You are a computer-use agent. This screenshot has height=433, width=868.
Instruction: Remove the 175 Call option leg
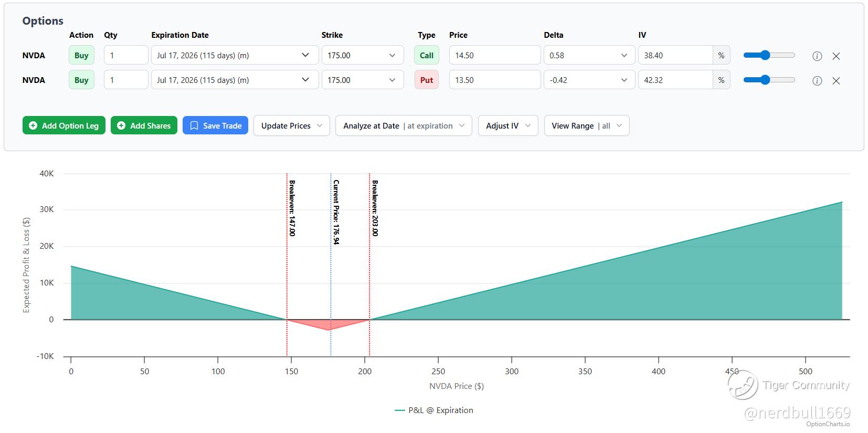(836, 56)
